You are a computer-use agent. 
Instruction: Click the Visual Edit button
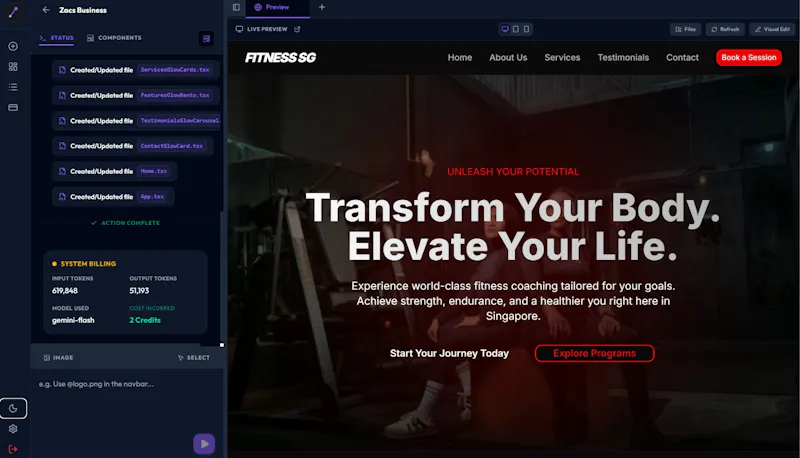coord(772,29)
